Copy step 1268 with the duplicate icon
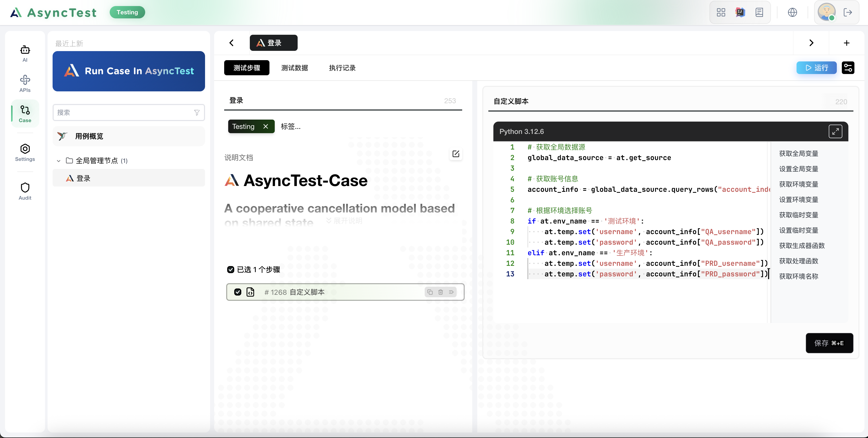868x438 pixels. click(430, 292)
